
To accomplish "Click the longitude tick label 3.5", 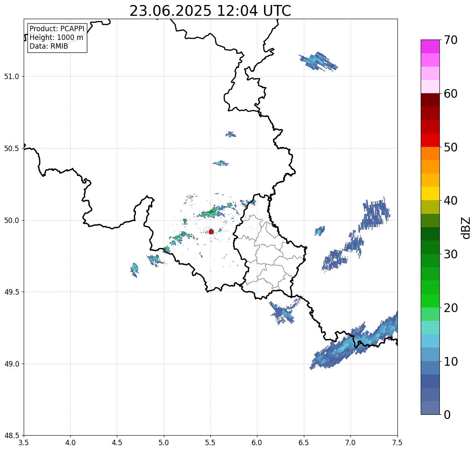I will click(x=24, y=443).
